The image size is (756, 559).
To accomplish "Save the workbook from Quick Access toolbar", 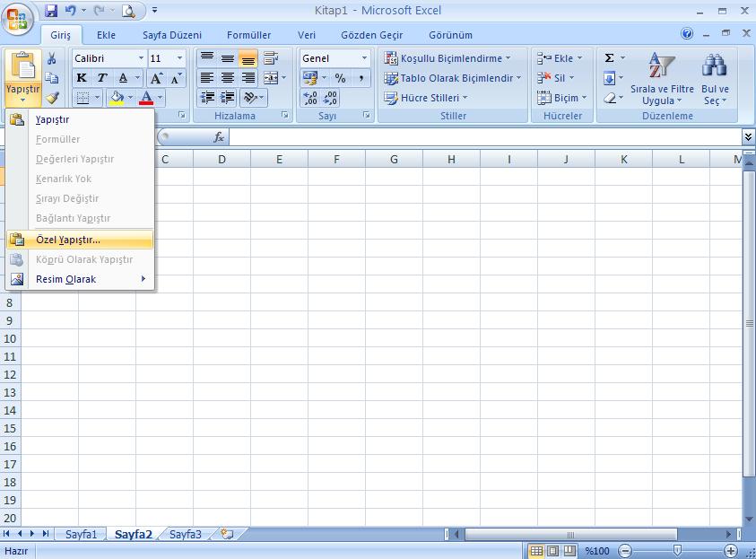I will pos(51,10).
